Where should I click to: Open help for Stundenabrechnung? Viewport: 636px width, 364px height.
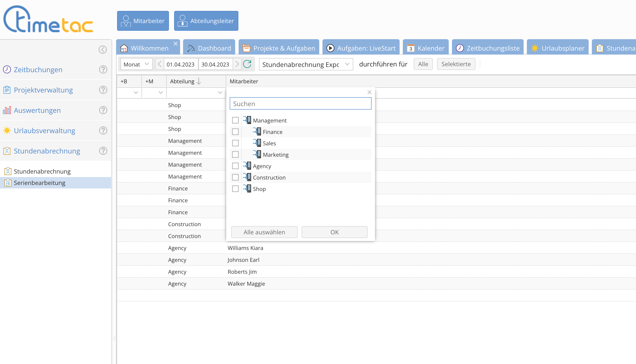(x=103, y=151)
